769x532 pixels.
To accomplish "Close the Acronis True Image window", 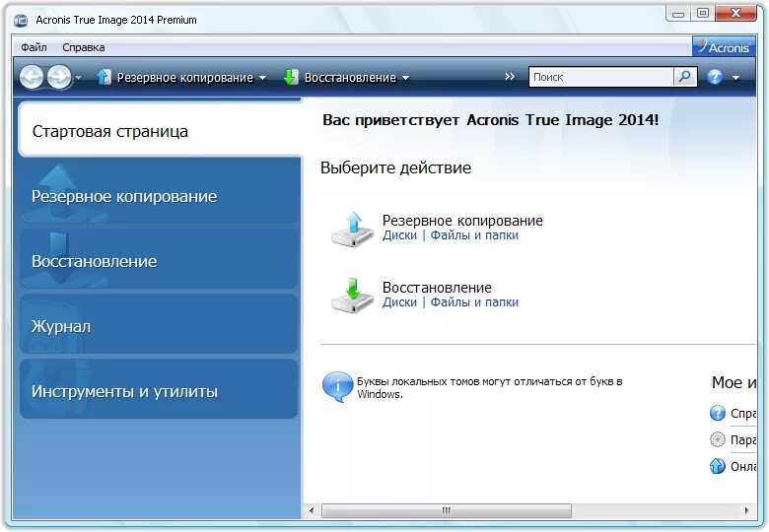I will click(x=735, y=14).
